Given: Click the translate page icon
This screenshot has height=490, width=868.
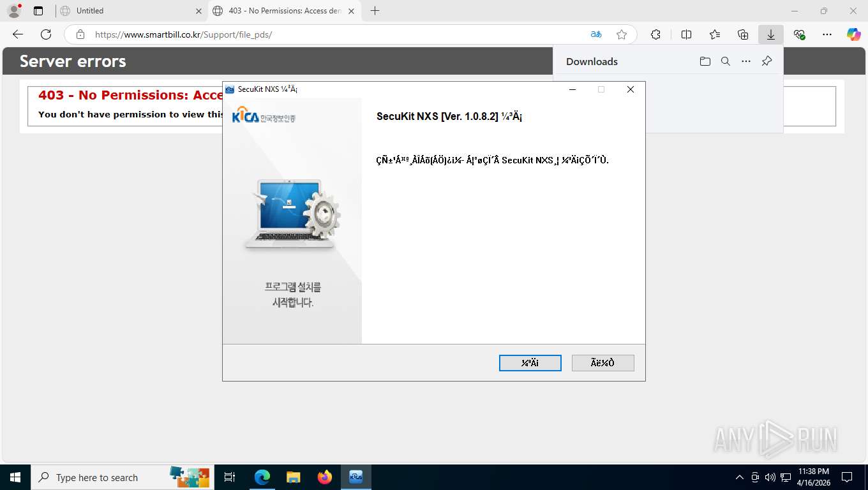Looking at the screenshot, I should pyautogui.click(x=595, y=34).
